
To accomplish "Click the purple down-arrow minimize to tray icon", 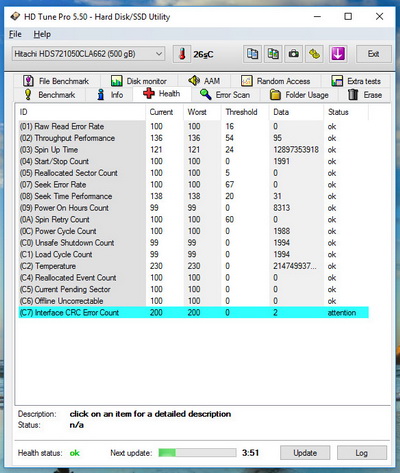I will coord(338,54).
